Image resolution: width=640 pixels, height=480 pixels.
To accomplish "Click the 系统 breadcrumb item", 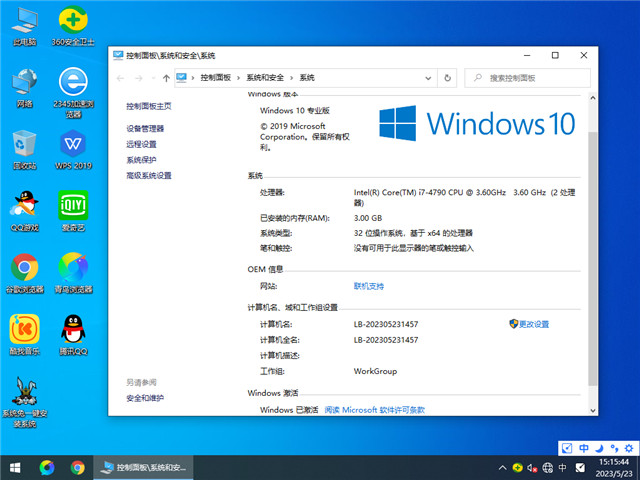I will click(x=307, y=78).
